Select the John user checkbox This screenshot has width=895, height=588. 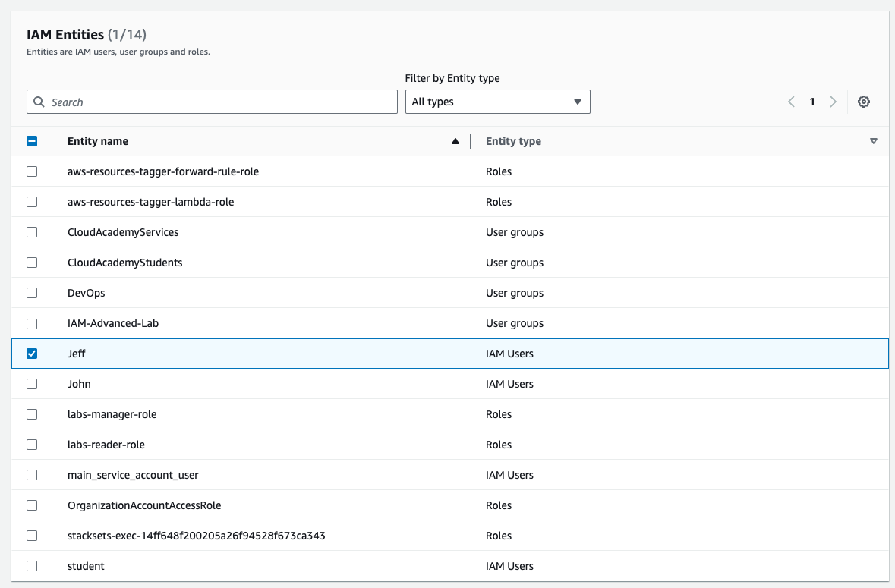[x=32, y=384]
